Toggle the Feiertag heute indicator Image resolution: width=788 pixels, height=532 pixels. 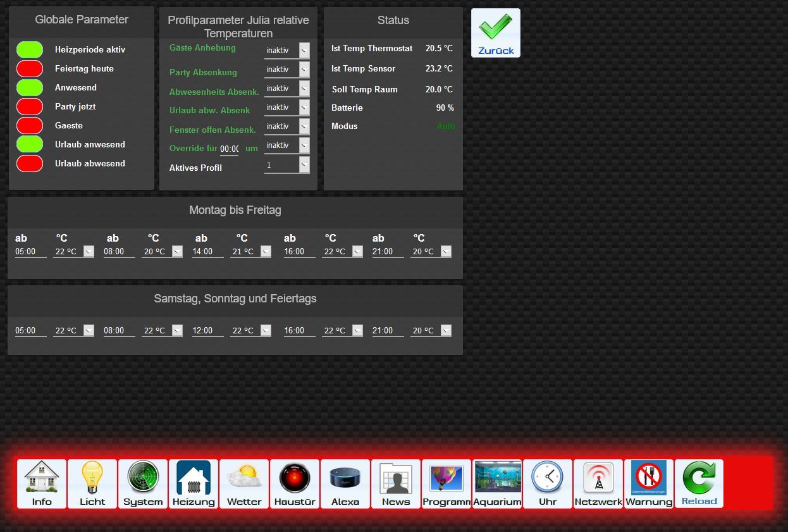pos(30,68)
